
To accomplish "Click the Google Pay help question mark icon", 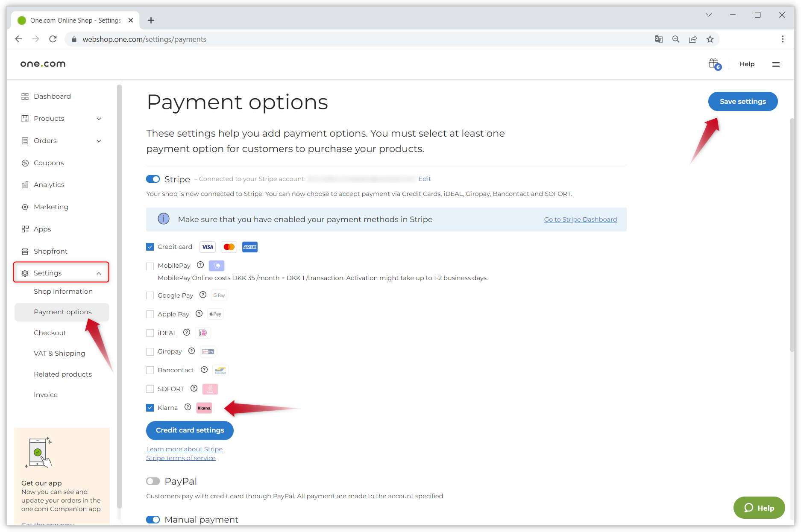I will (203, 295).
